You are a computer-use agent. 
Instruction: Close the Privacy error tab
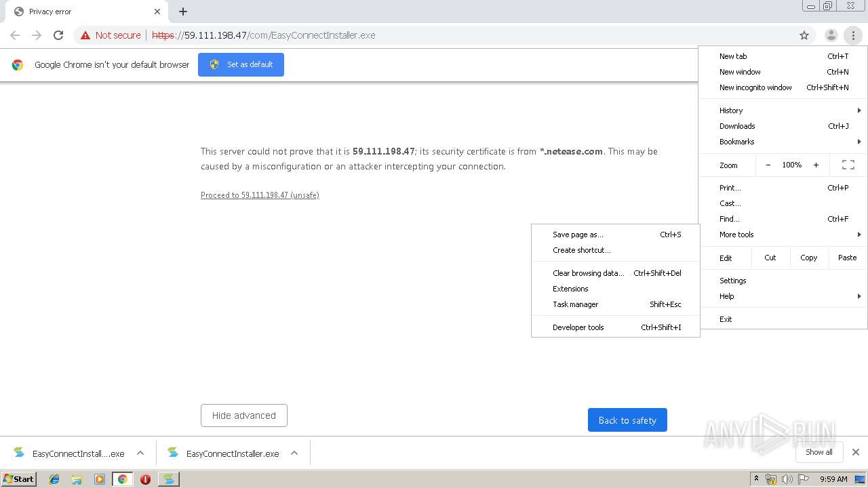pyautogui.click(x=157, y=12)
